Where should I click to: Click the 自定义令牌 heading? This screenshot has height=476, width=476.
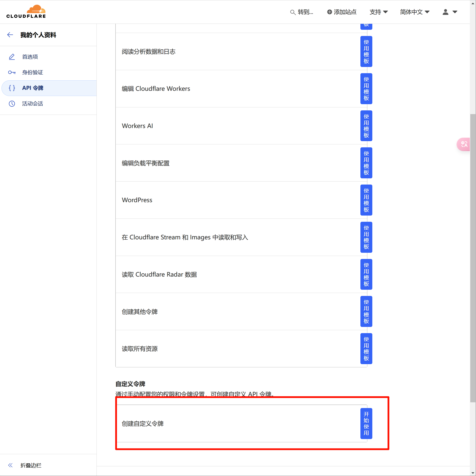pyautogui.click(x=130, y=384)
